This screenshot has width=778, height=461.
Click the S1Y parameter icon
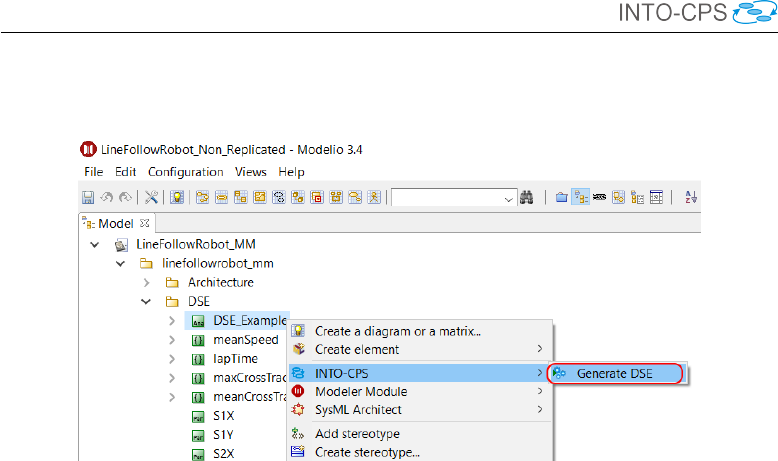point(198,436)
